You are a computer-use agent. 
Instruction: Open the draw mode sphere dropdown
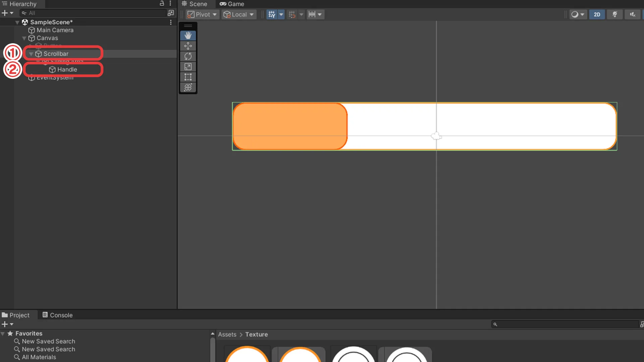578,14
